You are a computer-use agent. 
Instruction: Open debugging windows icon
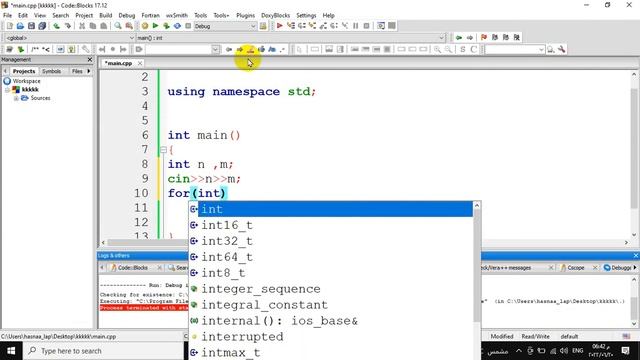point(381,26)
